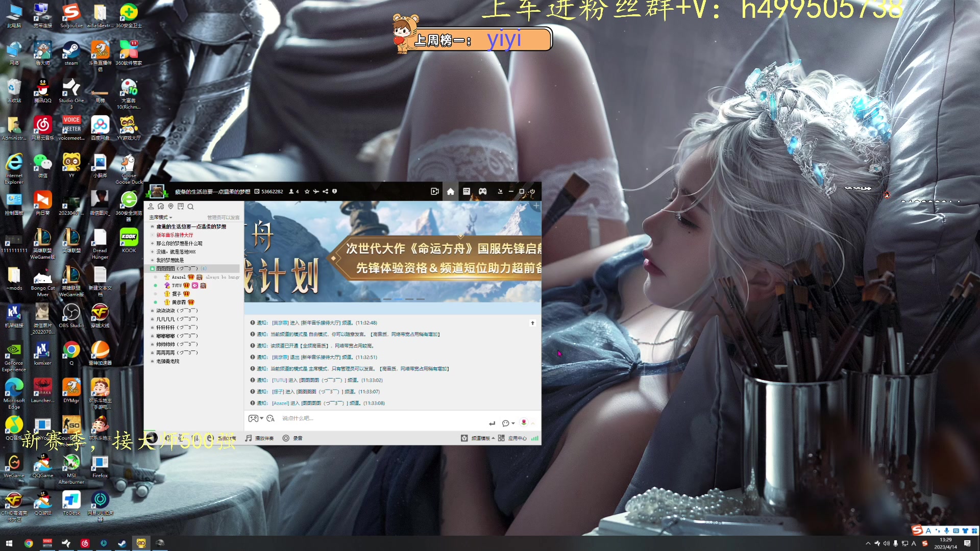
Task: Open the bulletin board icon in YY sidebar
Action: click(181, 207)
